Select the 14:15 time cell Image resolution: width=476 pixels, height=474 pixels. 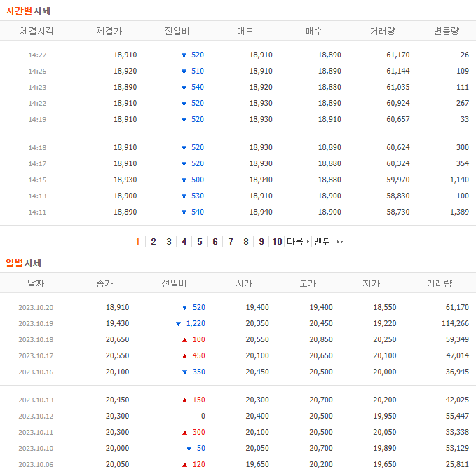coord(37,180)
